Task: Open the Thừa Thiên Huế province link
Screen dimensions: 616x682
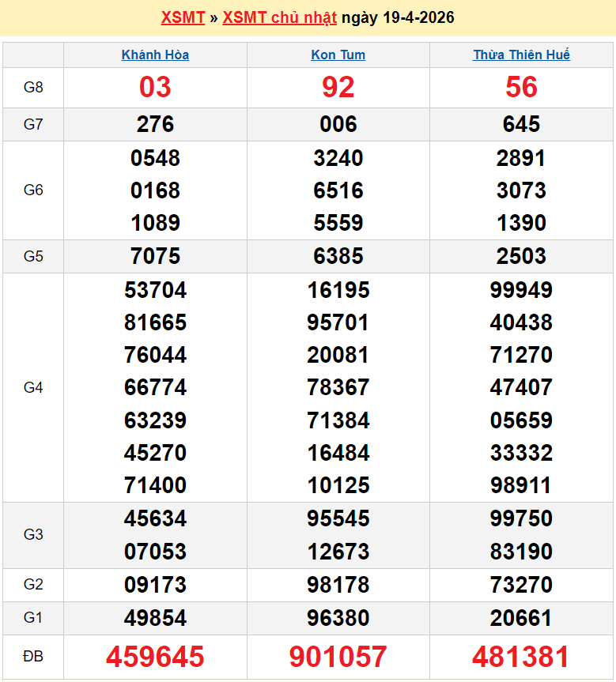Action: 521,55
